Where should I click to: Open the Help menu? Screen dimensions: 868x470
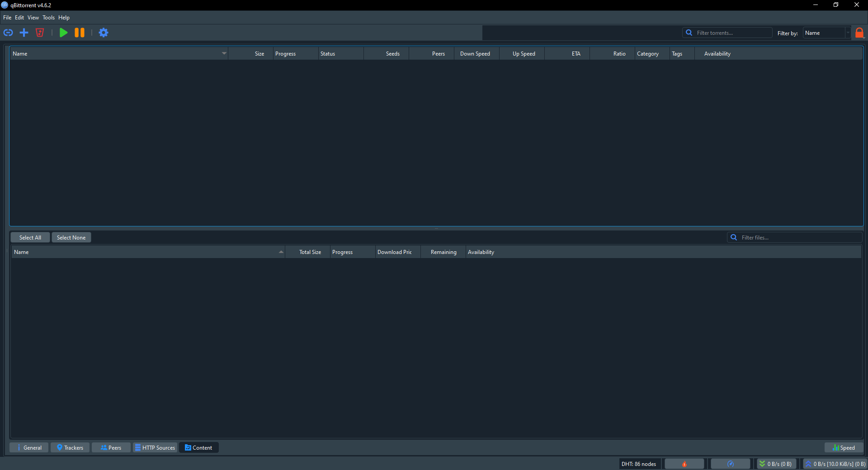point(64,18)
